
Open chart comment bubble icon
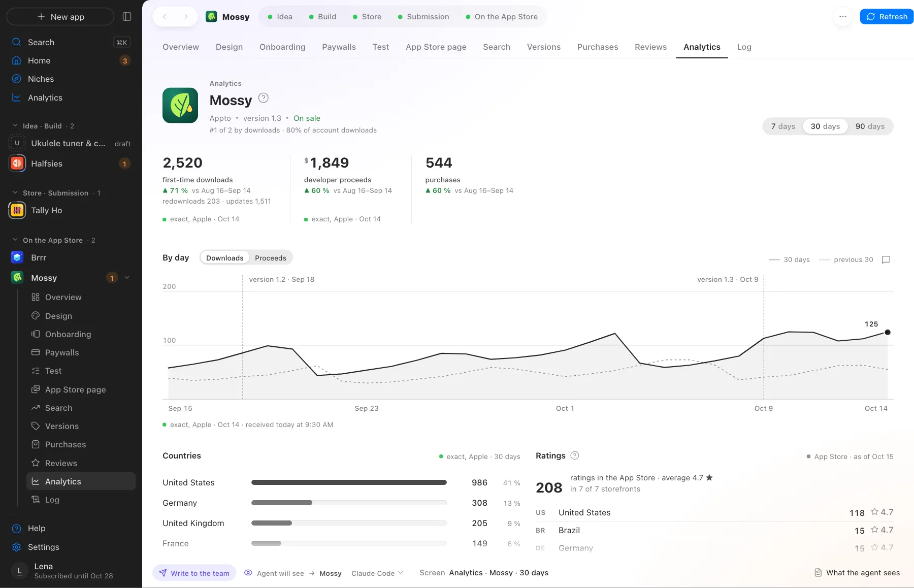click(x=886, y=259)
